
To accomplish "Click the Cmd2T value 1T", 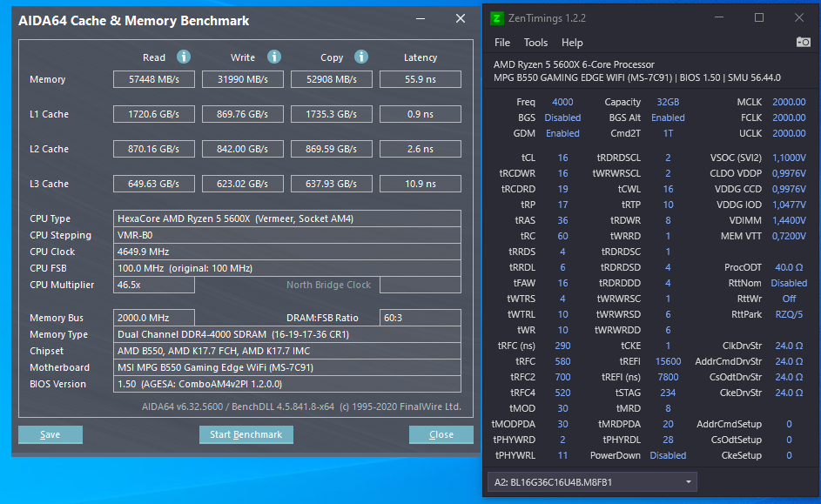I will (x=668, y=133).
